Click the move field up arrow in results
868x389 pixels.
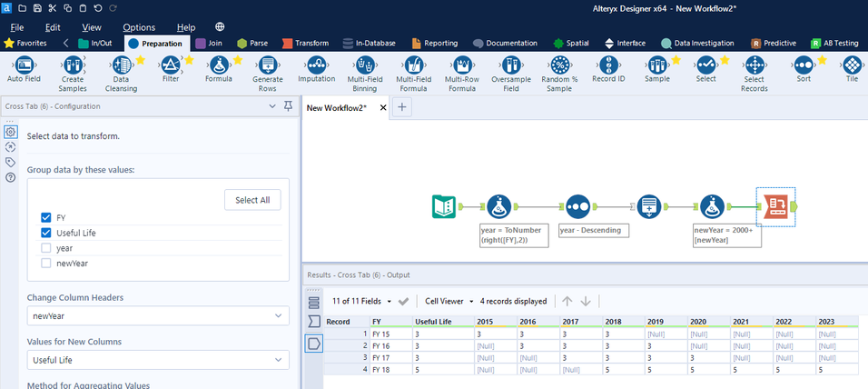(x=567, y=302)
